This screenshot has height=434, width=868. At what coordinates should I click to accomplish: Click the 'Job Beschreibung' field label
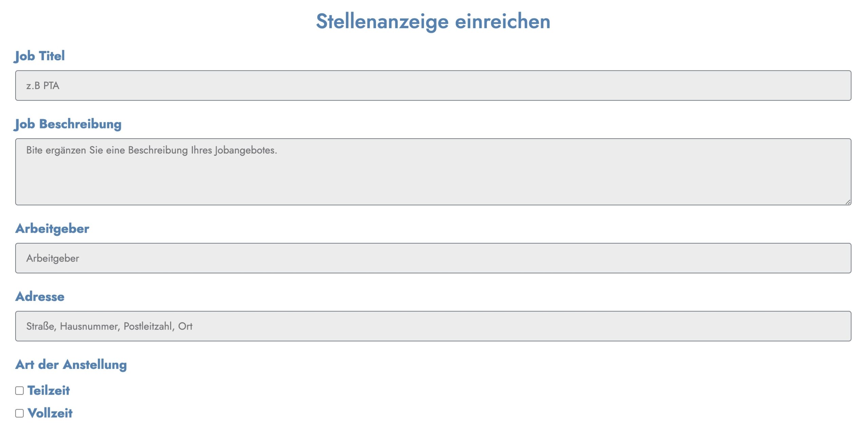coord(68,124)
